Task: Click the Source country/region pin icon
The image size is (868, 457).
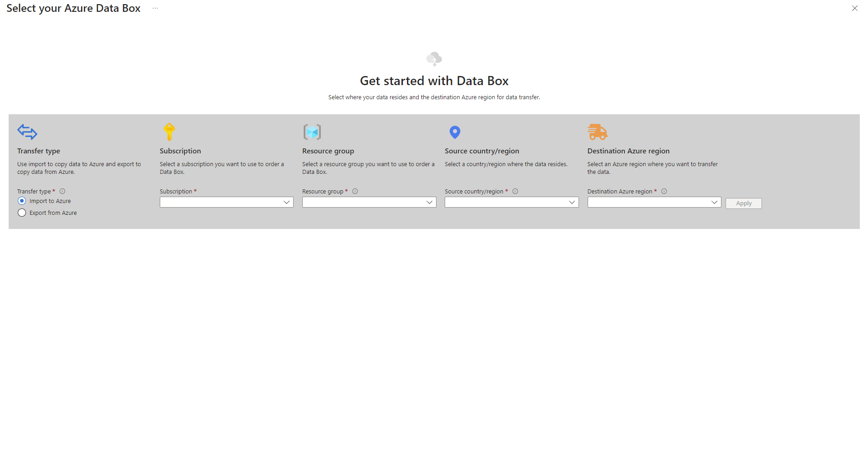Action: point(455,132)
